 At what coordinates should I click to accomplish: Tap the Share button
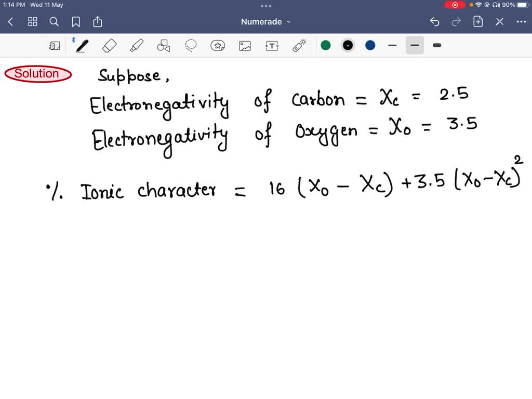(98, 21)
